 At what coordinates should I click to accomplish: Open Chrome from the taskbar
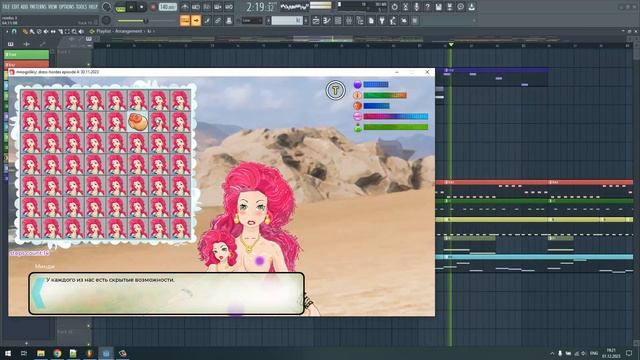57,353
